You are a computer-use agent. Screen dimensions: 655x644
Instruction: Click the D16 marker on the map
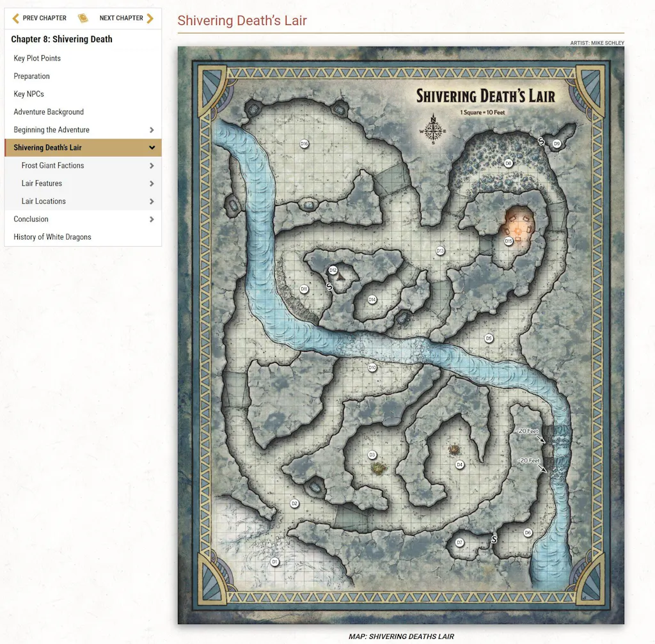click(304, 144)
